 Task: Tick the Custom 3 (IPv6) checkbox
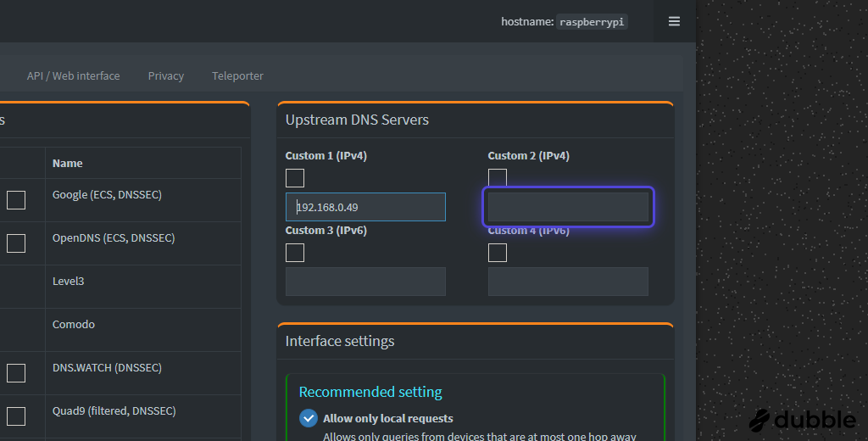click(x=294, y=253)
